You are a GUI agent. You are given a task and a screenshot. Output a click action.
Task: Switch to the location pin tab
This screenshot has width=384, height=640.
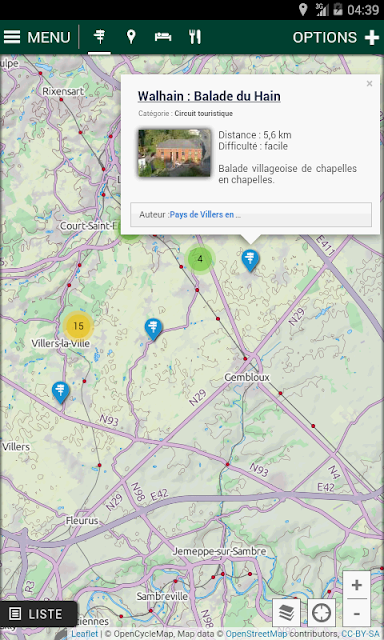[131, 37]
